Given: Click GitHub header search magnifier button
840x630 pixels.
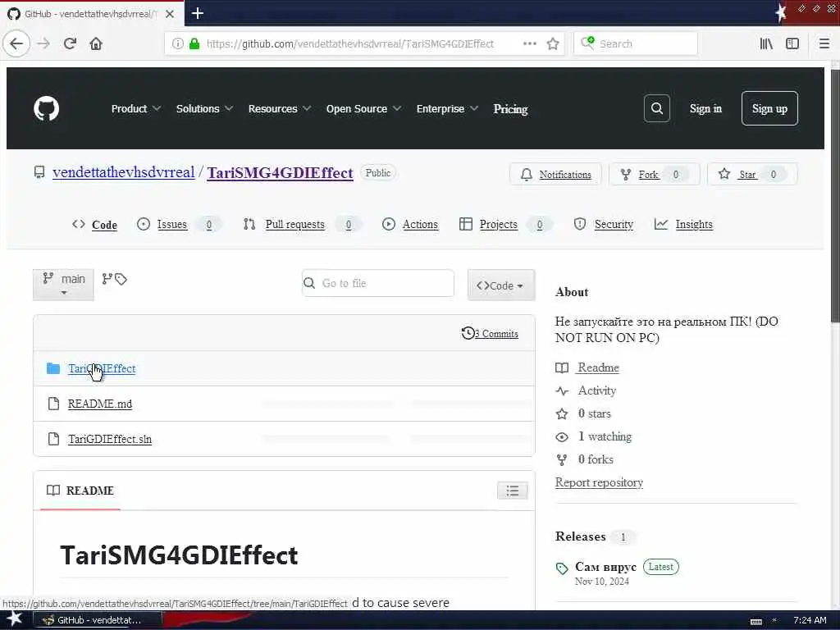Looking at the screenshot, I should (657, 109).
